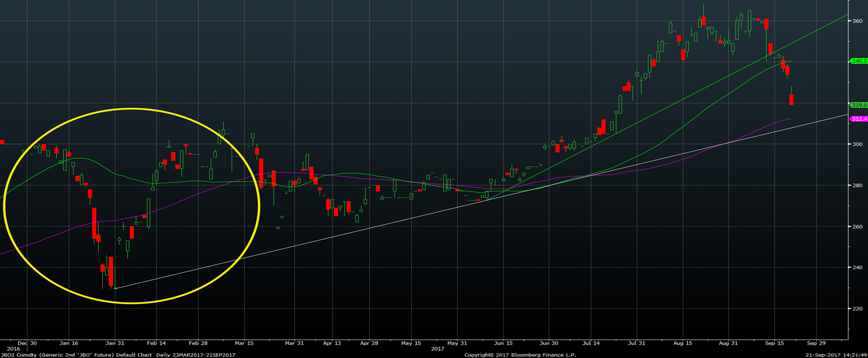The width and height of the screenshot is (868, 358).
Task: Click the latest red candlestick near 319
Action: click(x=792, y=100)
